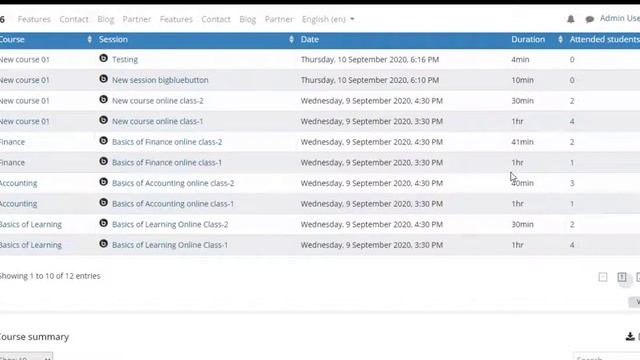Open the Admin User menu
This screenshot has height=360, width=640.
click(620, 18)
